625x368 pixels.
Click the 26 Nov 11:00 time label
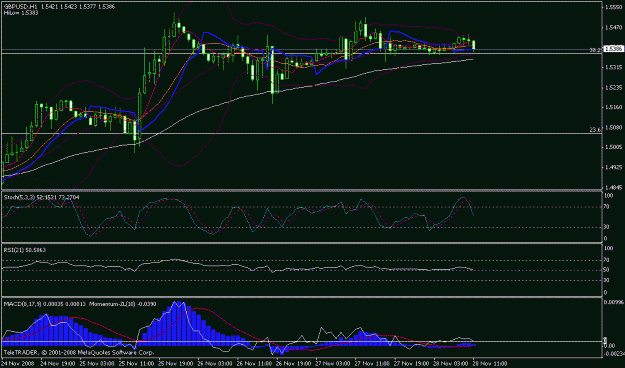click(x=253, y=364)
